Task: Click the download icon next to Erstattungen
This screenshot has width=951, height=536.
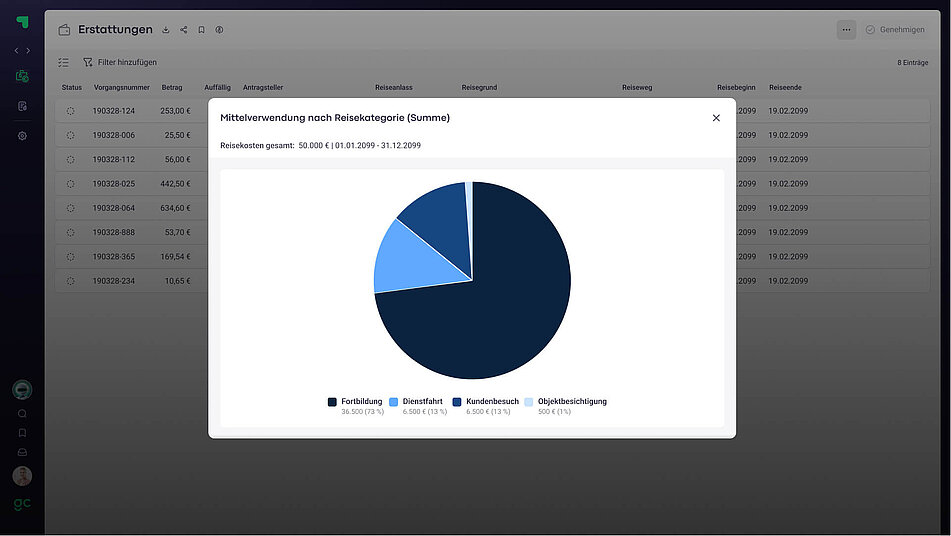Action: click(x=166, y=30)
